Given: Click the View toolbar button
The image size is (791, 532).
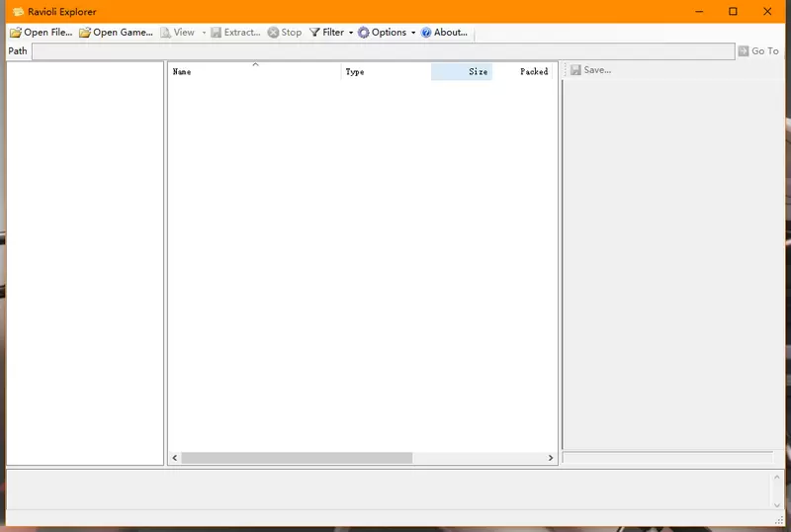Looking at the screenshot, I should [178, 33].
